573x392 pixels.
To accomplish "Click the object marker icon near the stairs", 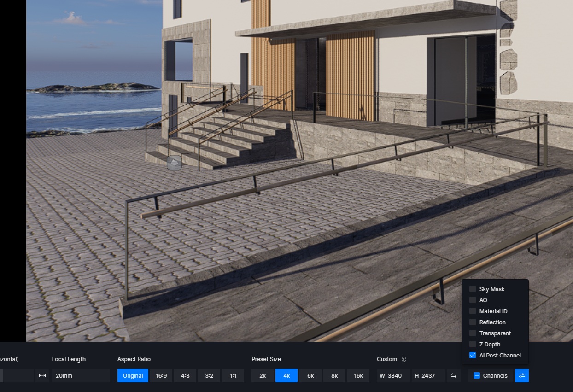I will [x=174, y=162].
